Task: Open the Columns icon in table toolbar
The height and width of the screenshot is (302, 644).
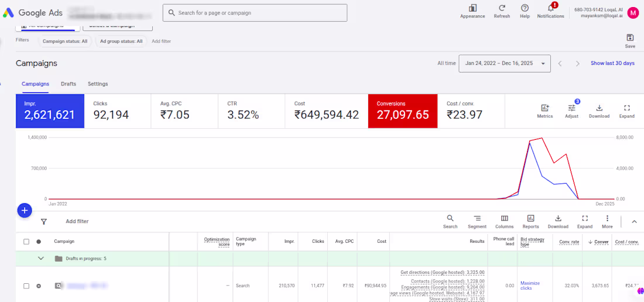Action: click(504, 218)
